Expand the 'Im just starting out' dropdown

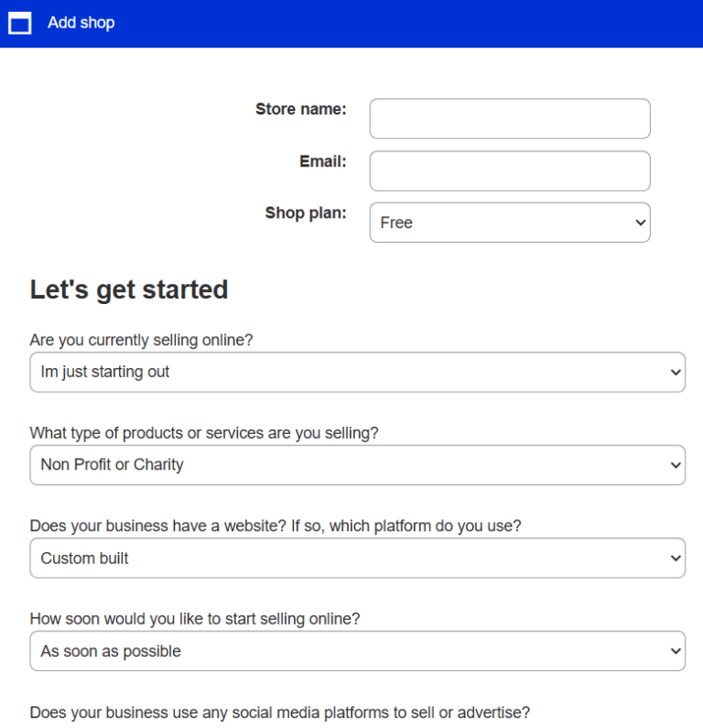(x=357, y=372)
